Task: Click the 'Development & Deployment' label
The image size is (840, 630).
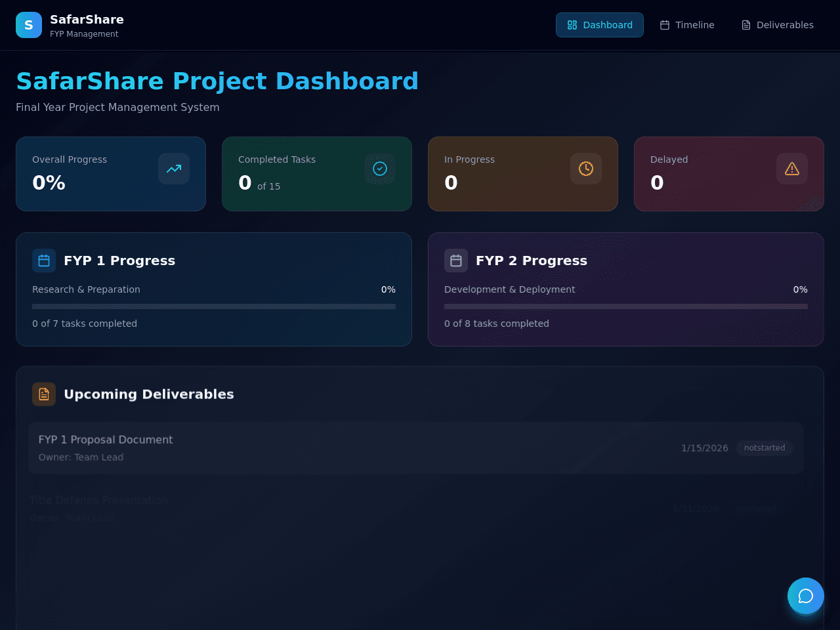Action: (x=509, y=289)
